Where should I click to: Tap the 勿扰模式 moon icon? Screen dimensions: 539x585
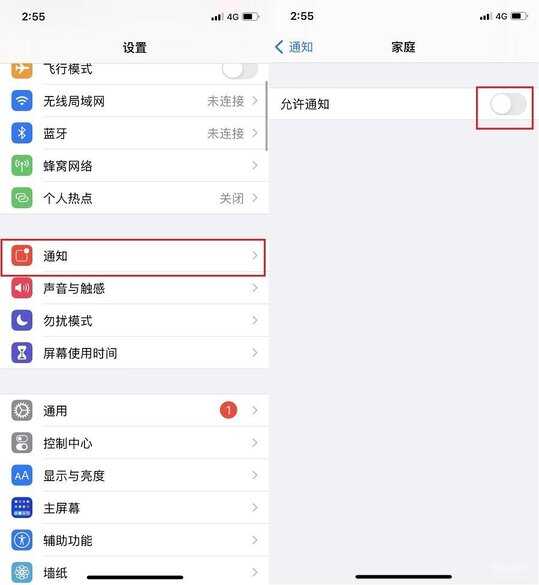[22, 320]
